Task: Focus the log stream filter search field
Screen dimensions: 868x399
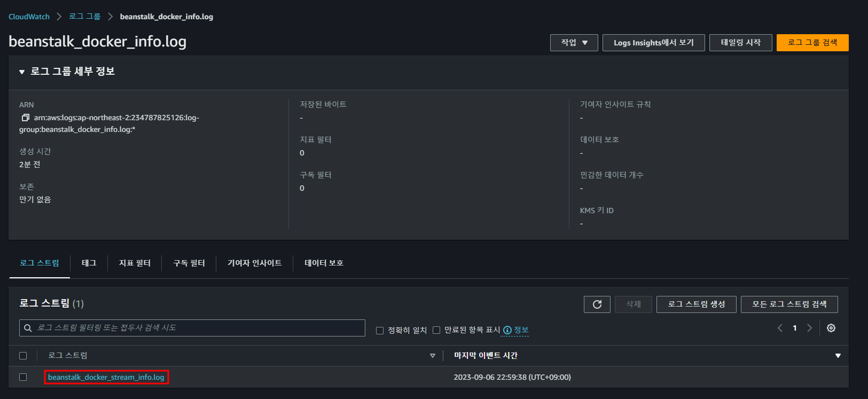Action: [x=192, y=328]
